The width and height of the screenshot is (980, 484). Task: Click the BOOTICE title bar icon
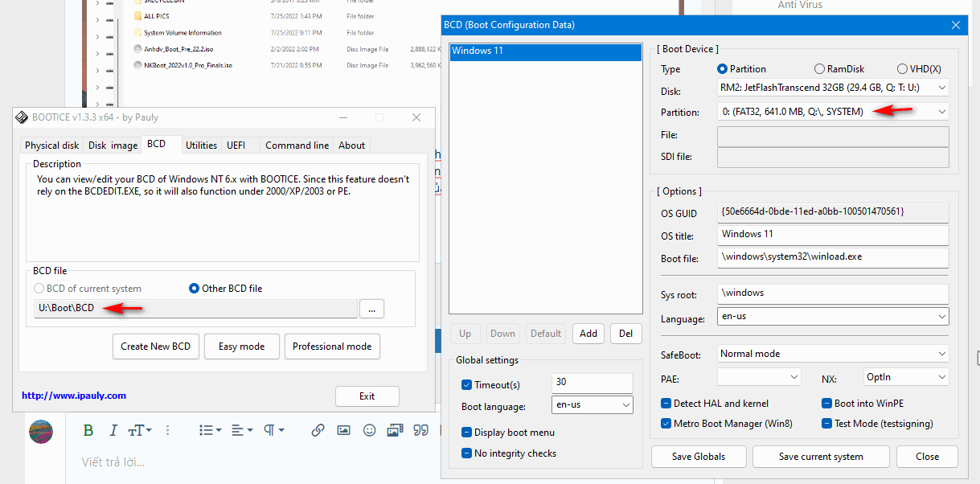(x=22, y=117)
